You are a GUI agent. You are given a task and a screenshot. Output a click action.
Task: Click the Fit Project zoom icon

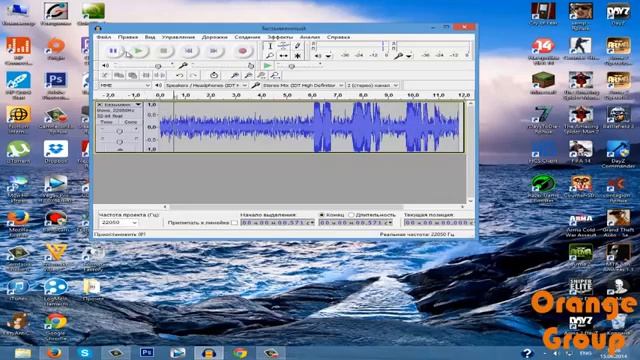point(276,75)
